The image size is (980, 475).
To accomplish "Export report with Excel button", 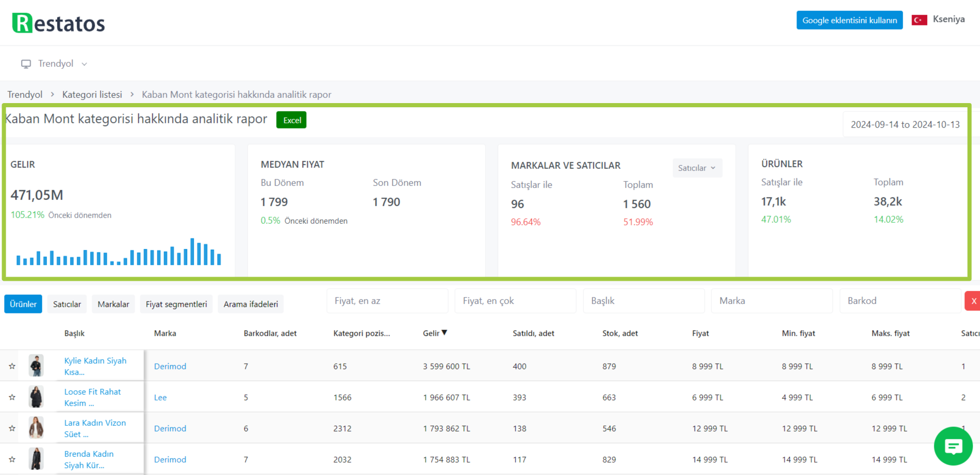I will [291, 120].
